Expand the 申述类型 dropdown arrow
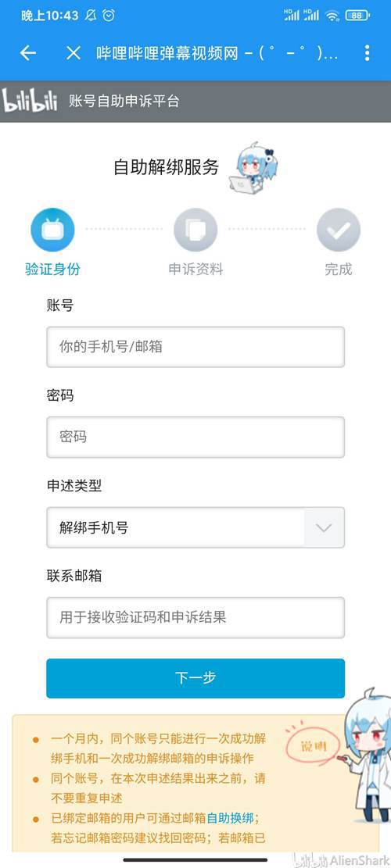This screenshot has width=391, height=868. tap(324, 527)
